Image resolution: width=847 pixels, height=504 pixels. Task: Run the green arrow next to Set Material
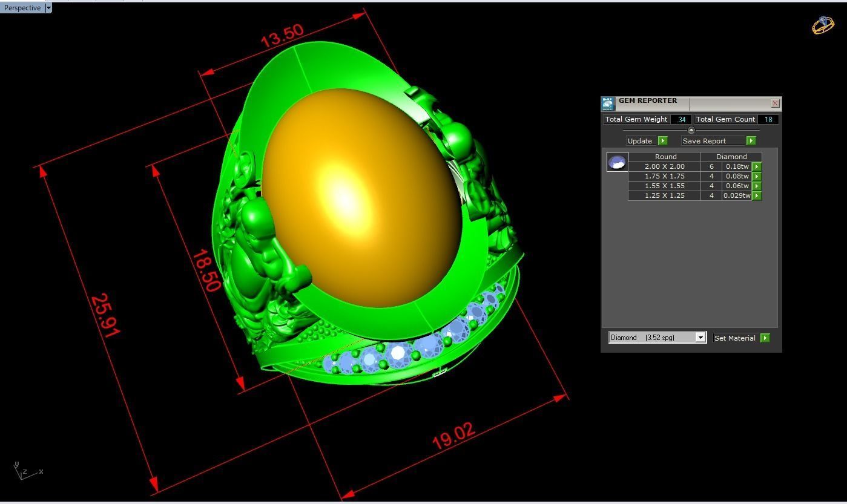point(765,338)
